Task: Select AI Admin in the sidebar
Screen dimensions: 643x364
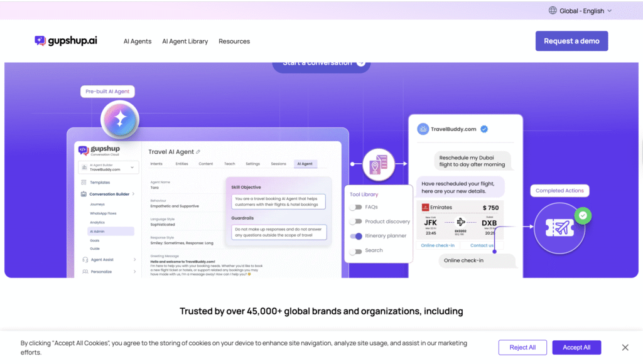Action: (111, 231)
